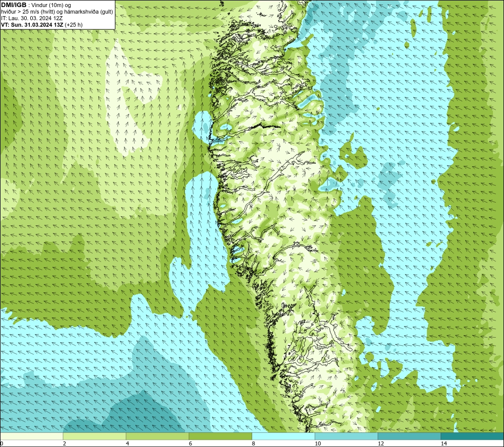Click the '10' label on the color scale
The height and width of the screenshot is (447, 504).
(318, 443)
